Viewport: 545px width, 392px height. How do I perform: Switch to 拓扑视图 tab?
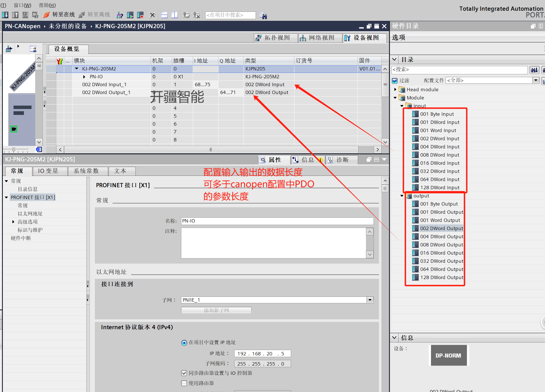point(276,38)
